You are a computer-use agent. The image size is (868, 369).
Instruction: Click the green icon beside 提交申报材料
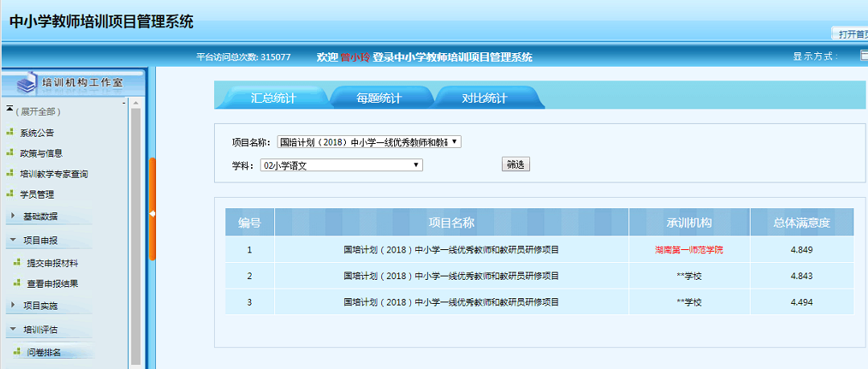click(18, 263)
